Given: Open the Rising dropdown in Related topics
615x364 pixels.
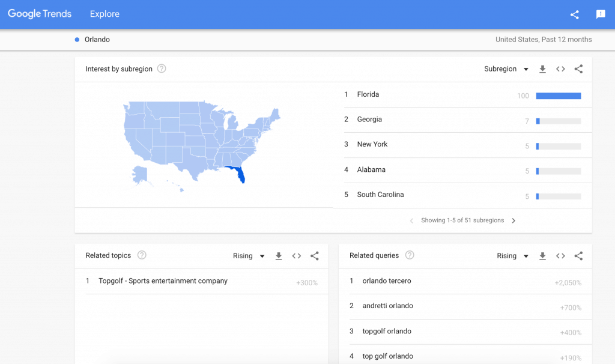Looking at the screenshot, I should tap(248, 255).
